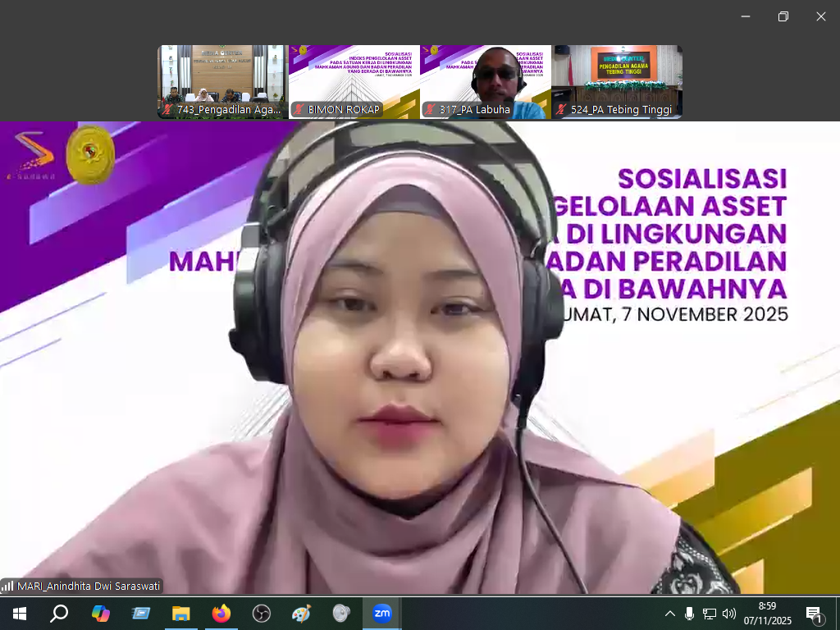Expand hidden system tray icons

point(670,614)
